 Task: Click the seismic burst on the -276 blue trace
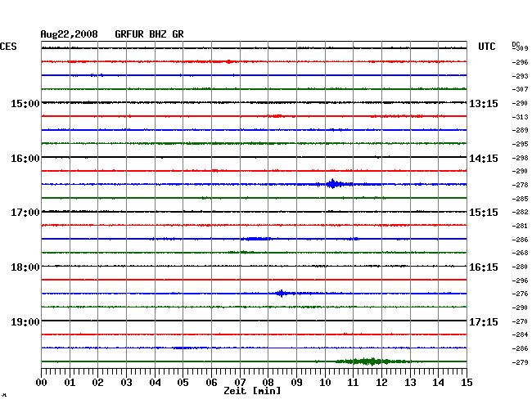(281, 293)
